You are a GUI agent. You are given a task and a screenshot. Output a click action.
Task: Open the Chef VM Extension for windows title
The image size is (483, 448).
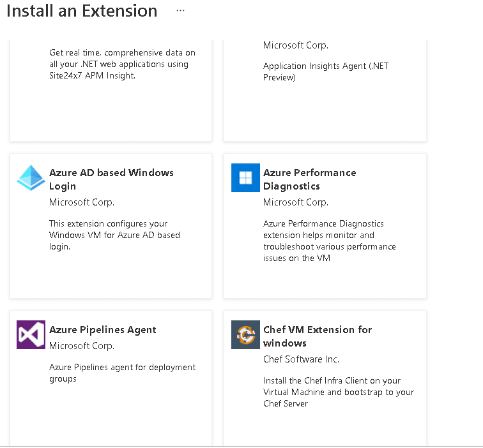point(318,336)
